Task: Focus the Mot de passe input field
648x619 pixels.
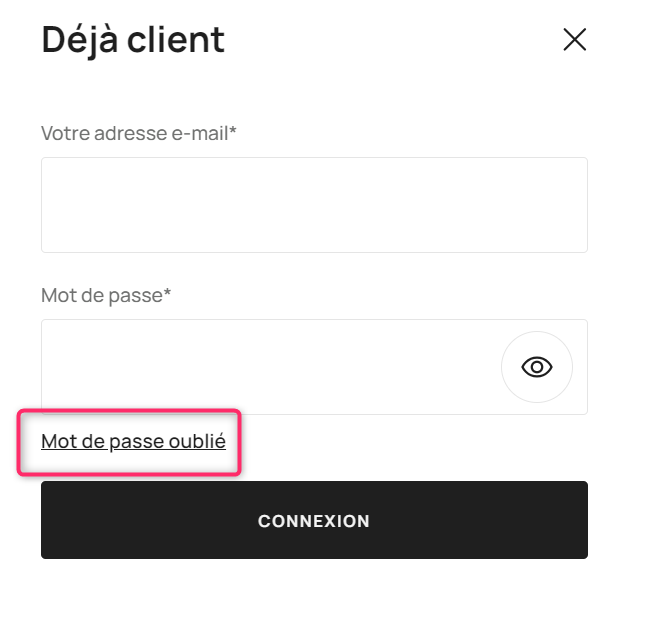Action: click(x=271, y=367)
